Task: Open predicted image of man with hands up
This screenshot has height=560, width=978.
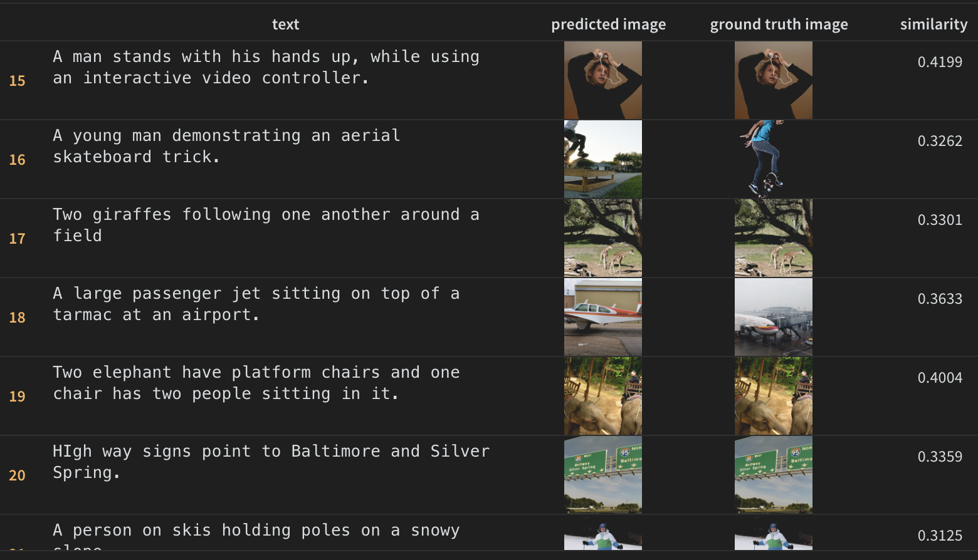Action: tap(602, 80)
